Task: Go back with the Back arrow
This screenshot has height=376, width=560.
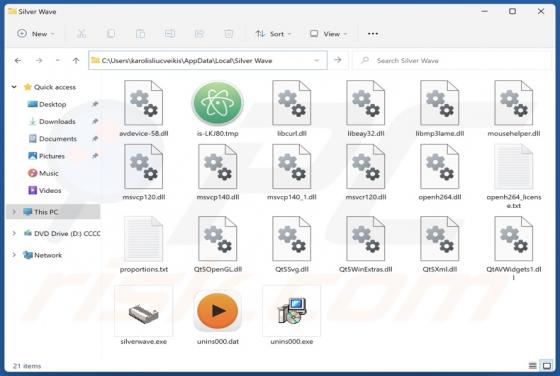Action: [x=18, y=60]
